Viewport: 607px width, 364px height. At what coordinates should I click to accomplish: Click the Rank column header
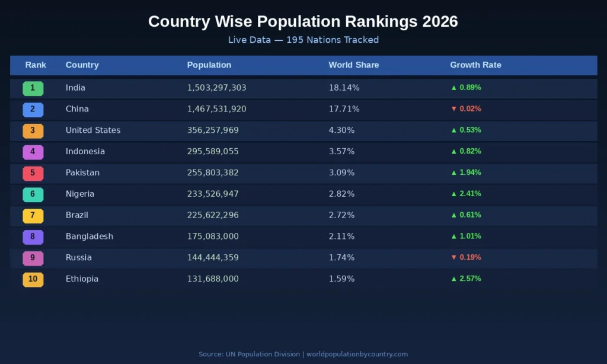(36, 65)
